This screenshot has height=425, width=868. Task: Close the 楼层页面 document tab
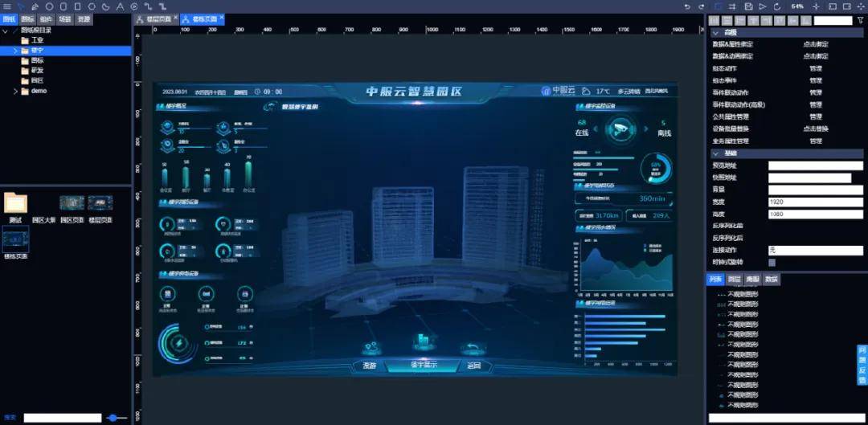(175, 18)
